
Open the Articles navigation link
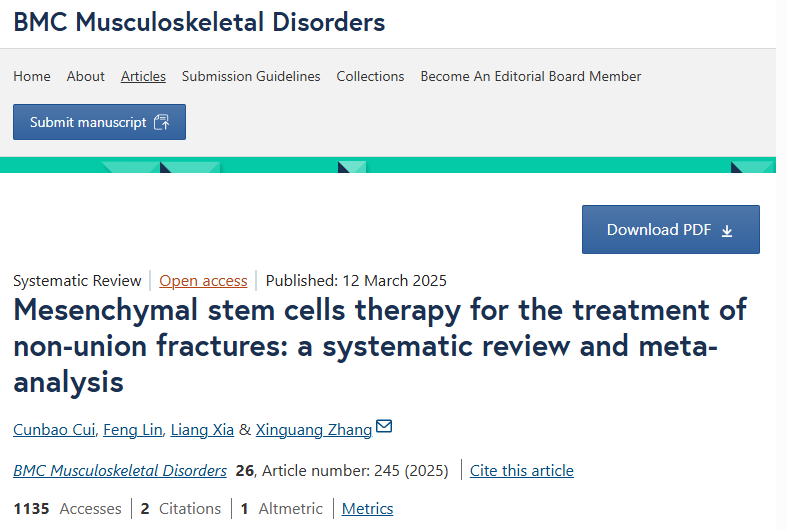143,76
